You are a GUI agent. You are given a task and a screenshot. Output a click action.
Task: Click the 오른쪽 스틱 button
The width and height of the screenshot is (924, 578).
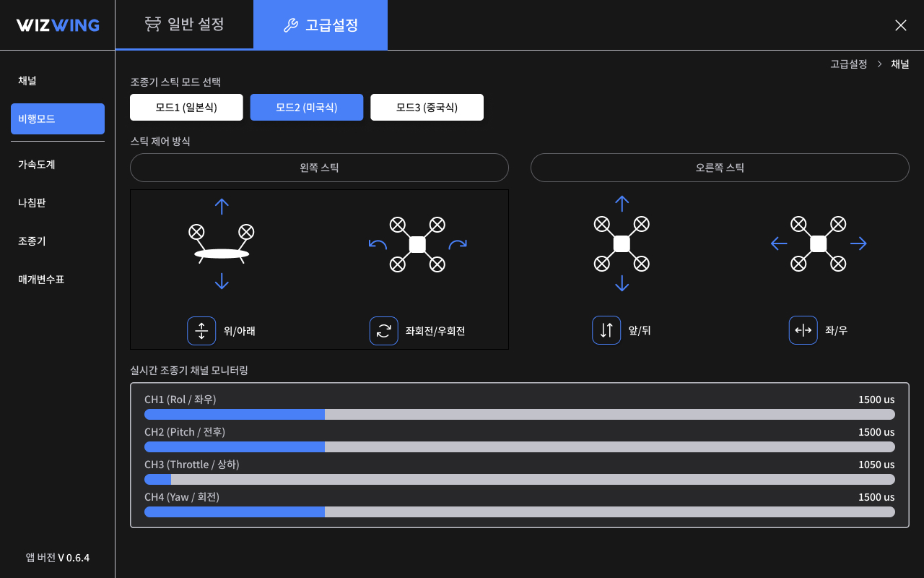click(x=720, y=168)
